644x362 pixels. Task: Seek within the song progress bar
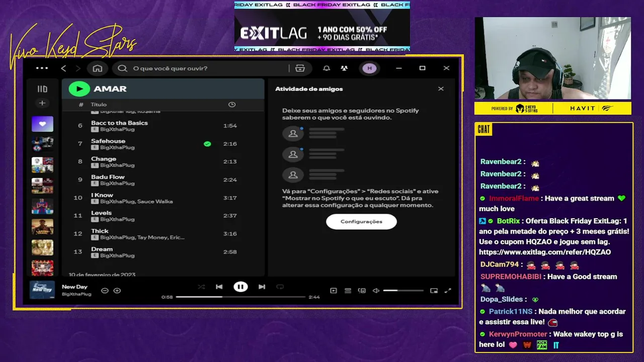pos(240,297)
